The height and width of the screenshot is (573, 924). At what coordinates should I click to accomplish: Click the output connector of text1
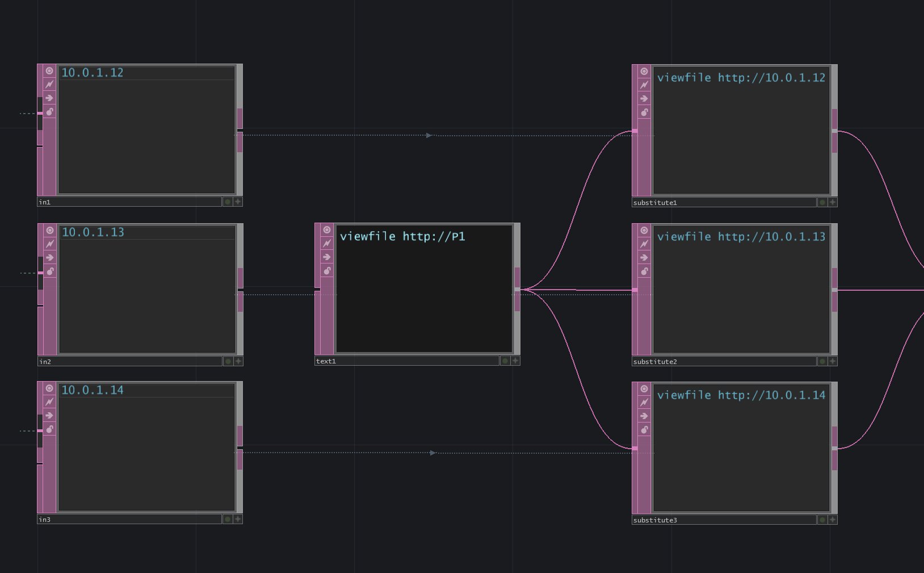pos(517,290)
